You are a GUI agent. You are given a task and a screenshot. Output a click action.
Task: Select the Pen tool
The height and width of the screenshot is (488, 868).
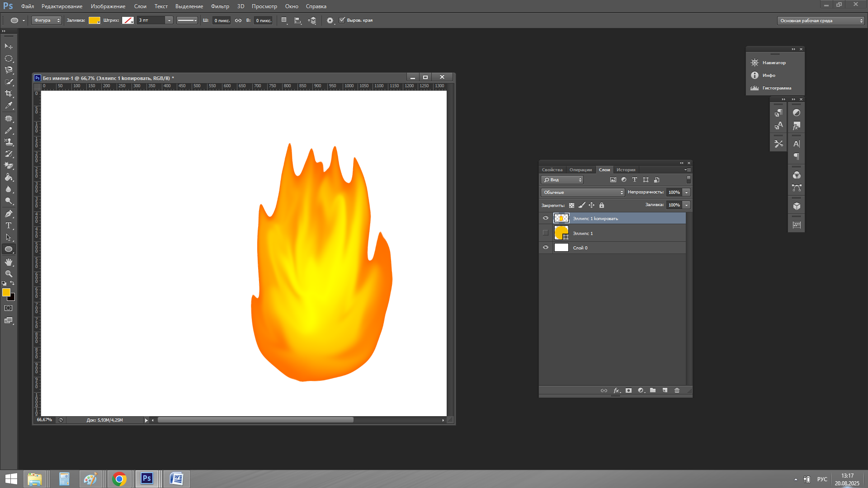[9, 214]
